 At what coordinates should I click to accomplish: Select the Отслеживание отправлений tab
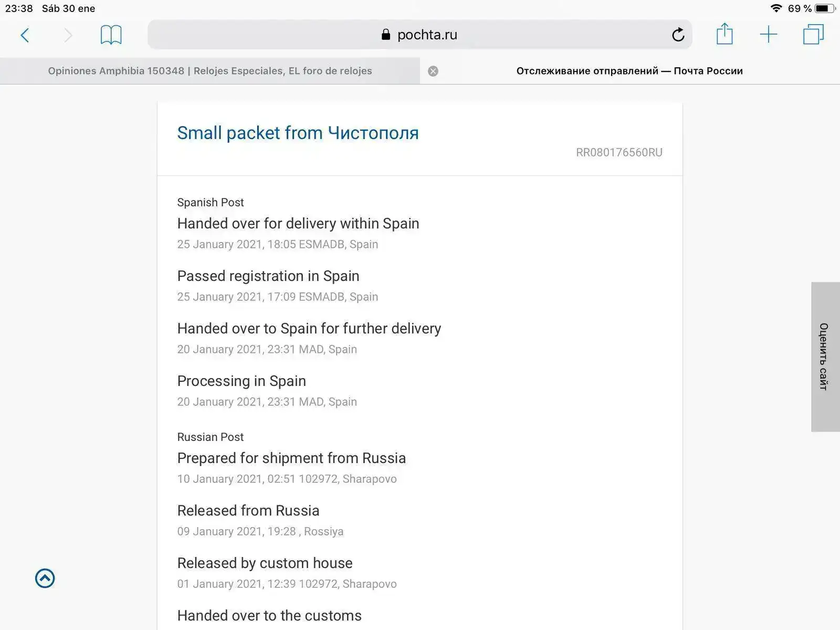point(629,71)
